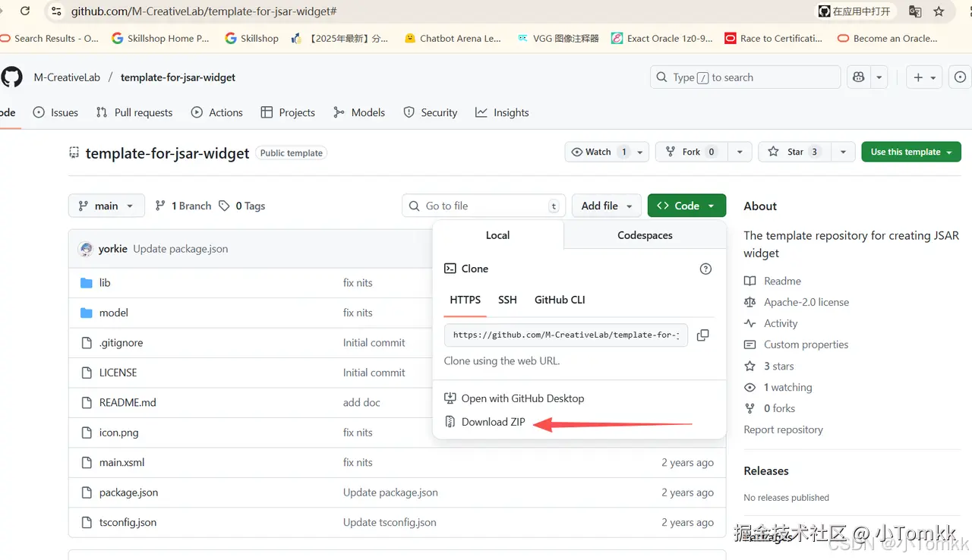Go to the Actions tab
972x560 pixels.
pos(217,112)
